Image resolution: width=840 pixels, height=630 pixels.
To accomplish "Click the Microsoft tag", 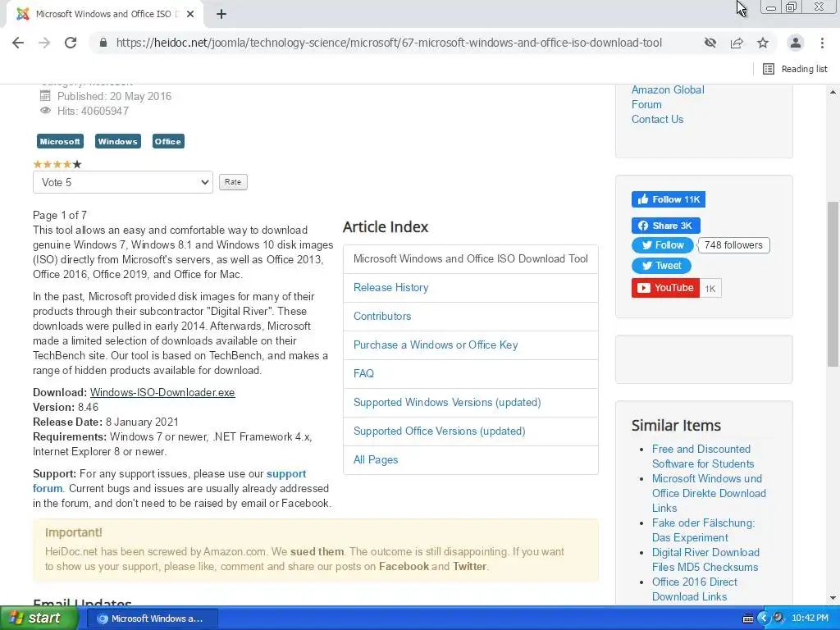I will point(60,141).
